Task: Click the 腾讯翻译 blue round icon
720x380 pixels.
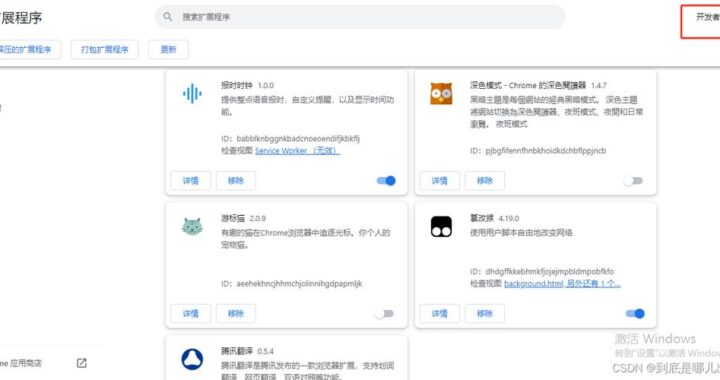Action: point(192,359)
